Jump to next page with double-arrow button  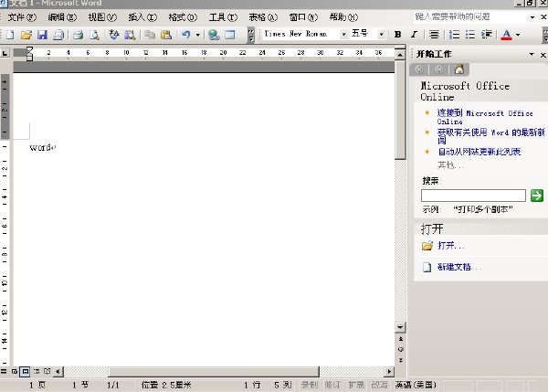(401, 360)
